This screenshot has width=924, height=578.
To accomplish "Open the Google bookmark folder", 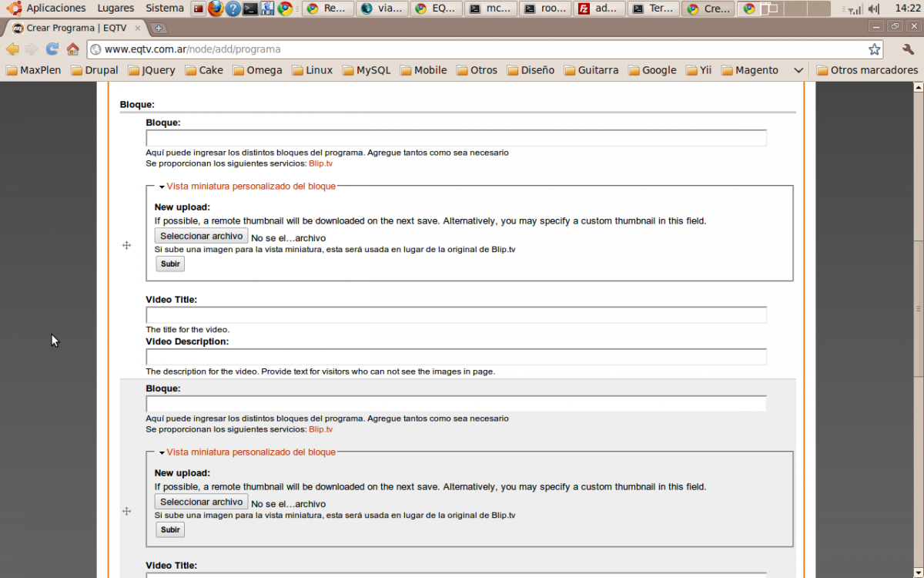I will (x=652, y=70).
